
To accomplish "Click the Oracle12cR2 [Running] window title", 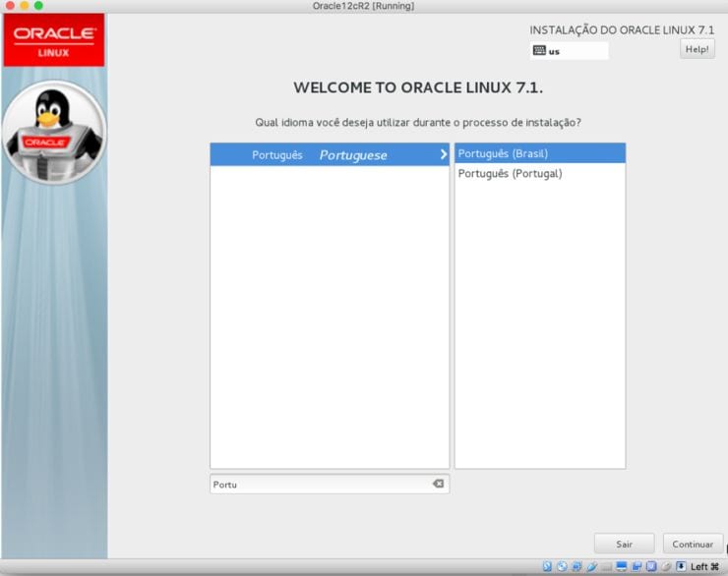I will tap(363, 6).
